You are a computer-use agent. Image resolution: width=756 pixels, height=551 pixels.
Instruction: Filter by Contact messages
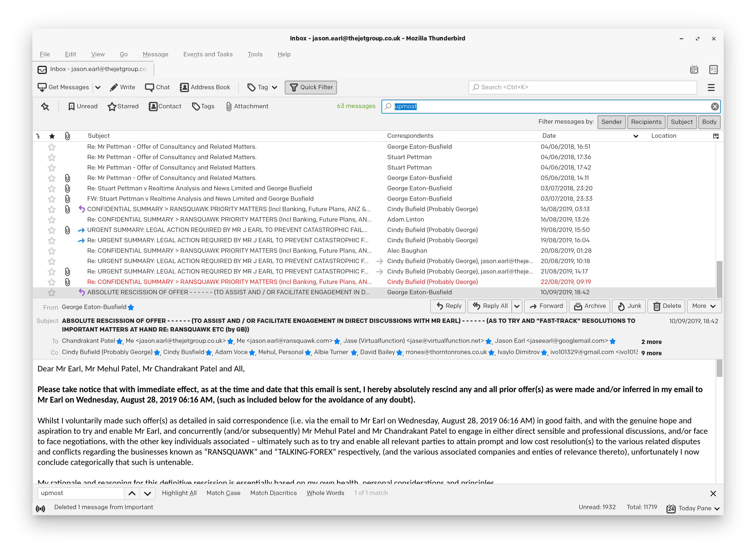point(165,106)
